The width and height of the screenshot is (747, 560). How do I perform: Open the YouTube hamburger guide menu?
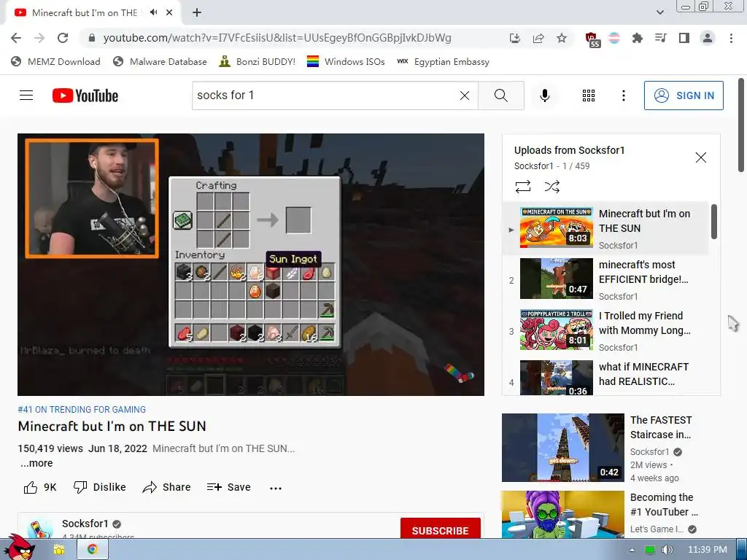point(26,96)
